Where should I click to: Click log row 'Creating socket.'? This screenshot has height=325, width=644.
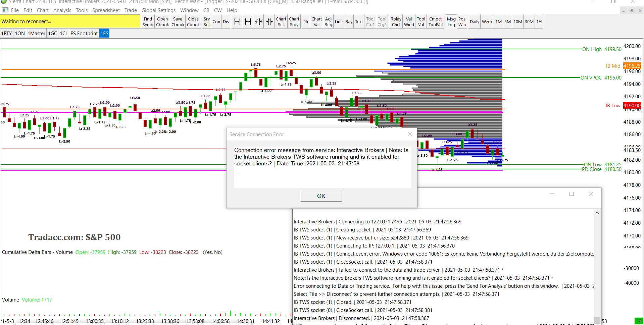pyautogui.click(x=362, y=230)
